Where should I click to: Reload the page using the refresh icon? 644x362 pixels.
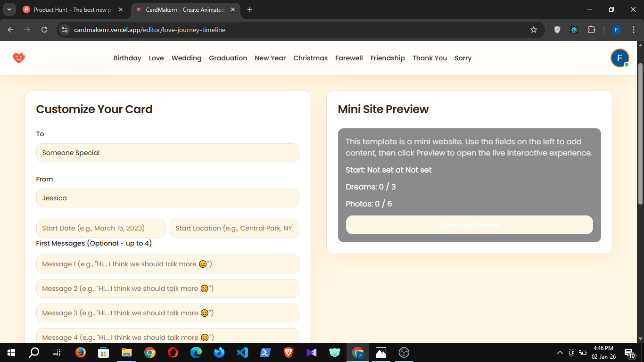tap(44, 29)
